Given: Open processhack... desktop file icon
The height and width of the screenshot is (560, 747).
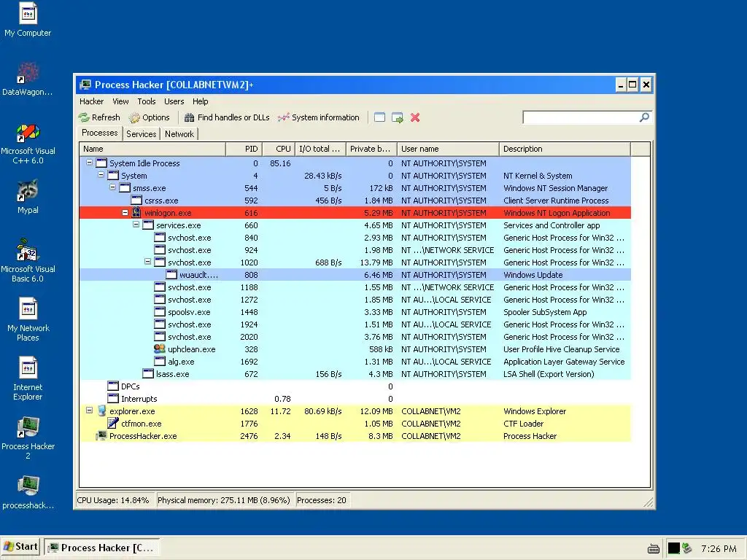Looking at the screenshot, I should (28, 492).
